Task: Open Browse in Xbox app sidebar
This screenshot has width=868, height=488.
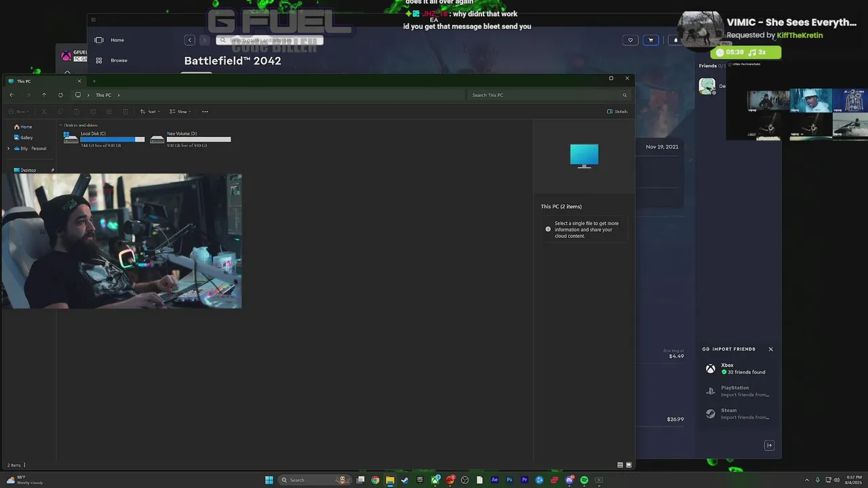Action: 111,60
